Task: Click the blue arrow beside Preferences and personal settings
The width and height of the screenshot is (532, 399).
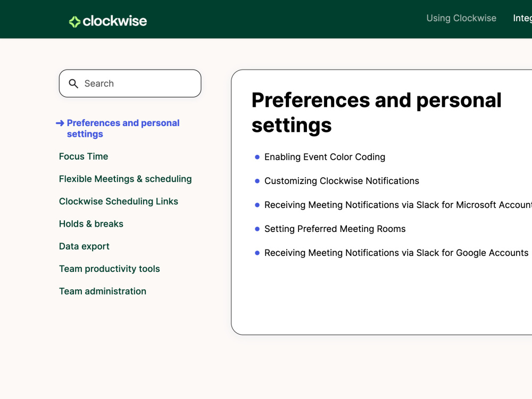Action: (60, 123)
